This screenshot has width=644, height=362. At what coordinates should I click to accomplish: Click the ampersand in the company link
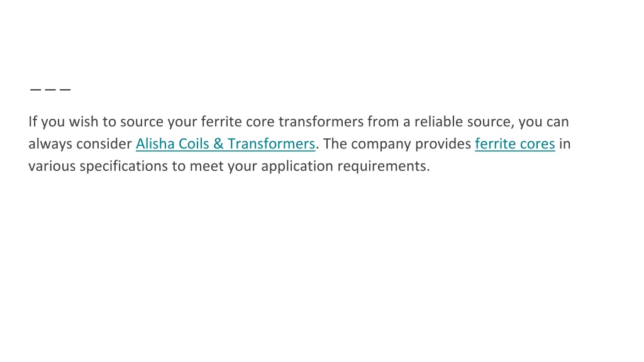[218, 144]
